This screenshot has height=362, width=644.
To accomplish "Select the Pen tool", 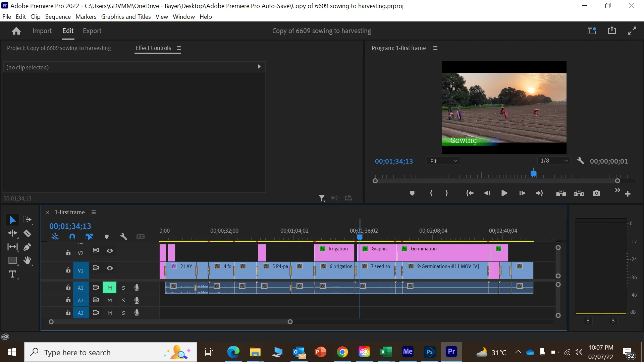I will tap(28, 247).
